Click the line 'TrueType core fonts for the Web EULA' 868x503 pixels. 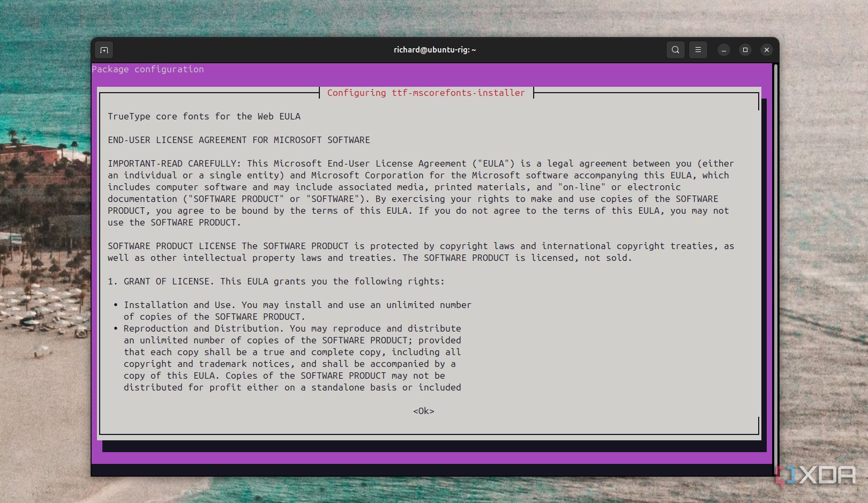click(204, 116)
